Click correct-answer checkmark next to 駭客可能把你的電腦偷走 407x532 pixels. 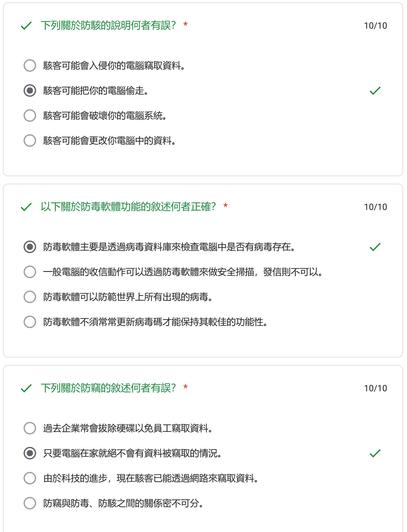375,91
